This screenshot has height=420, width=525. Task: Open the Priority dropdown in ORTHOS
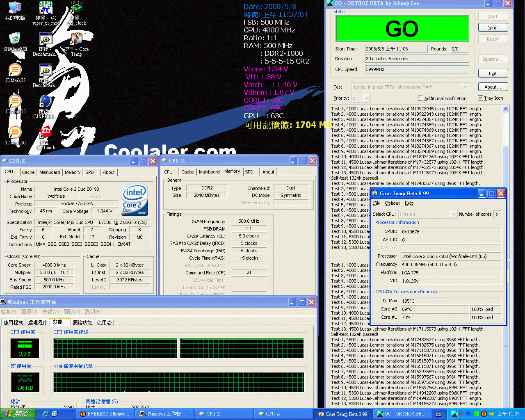367,98
